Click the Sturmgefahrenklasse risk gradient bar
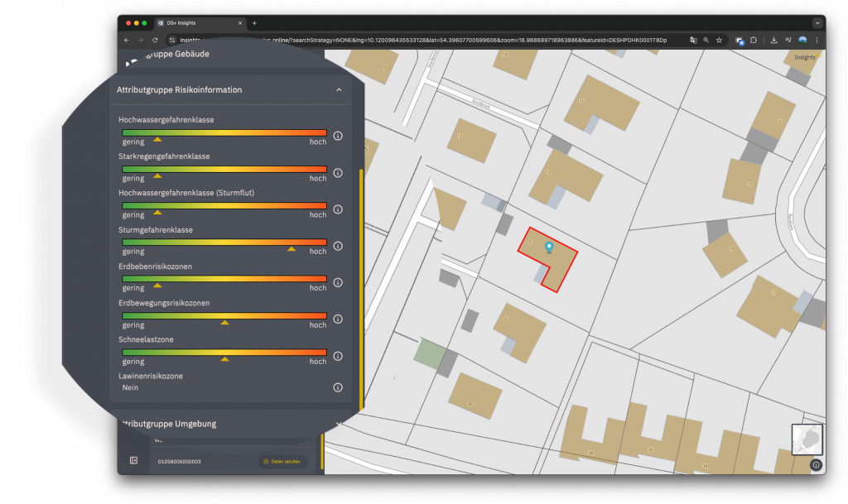 click(224, 242)
